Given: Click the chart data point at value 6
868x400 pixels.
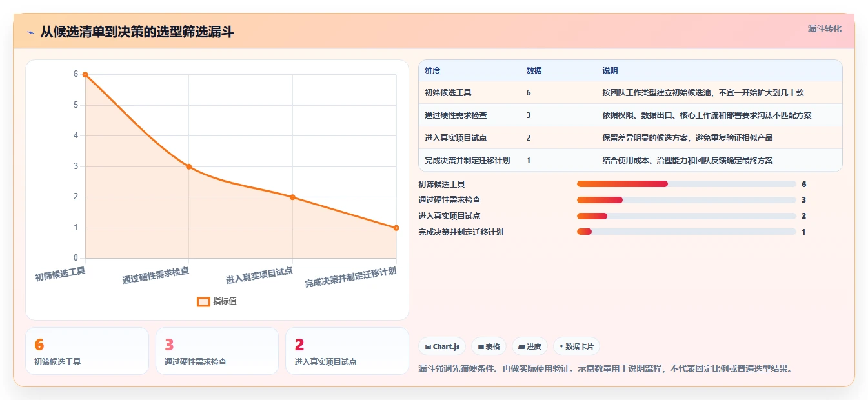Looking at the screenshot, I should pyautogui.click(x=85, y=75).
